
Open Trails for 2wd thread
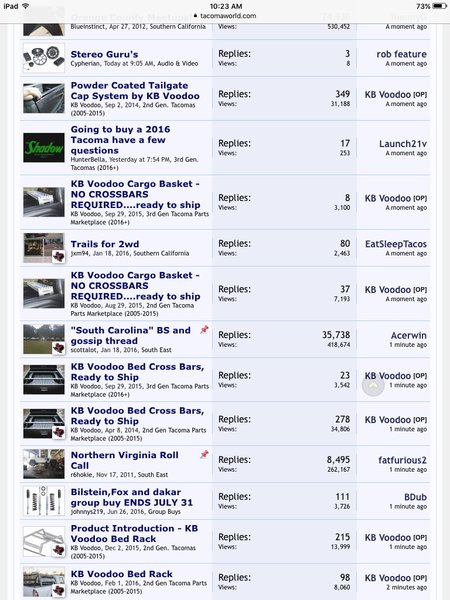click(105, 244)
